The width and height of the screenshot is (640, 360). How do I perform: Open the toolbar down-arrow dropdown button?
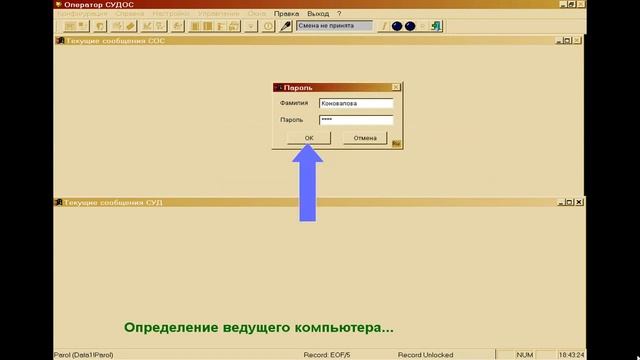(251, 26)
